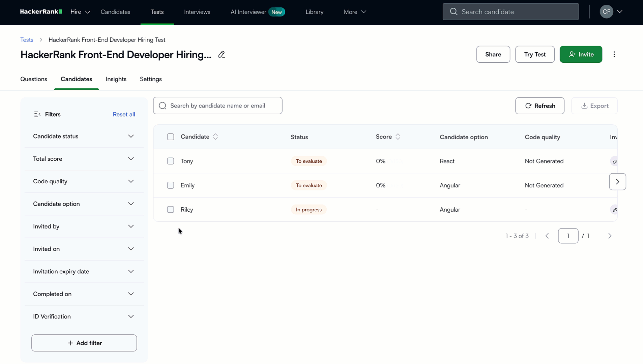Switch to the Insights tab
The width and height of the screenshot is (643, 364).
pos(116,79)
